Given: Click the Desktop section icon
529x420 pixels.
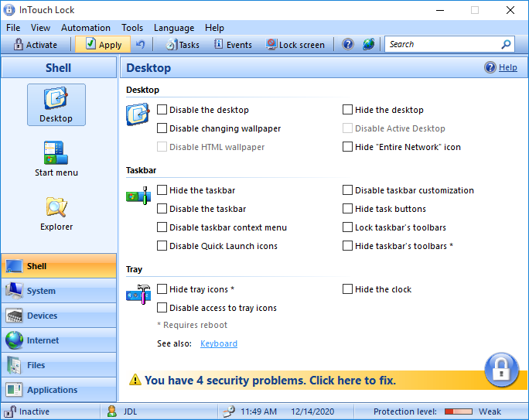Looking at the screenshot, I should coord(138,114).
